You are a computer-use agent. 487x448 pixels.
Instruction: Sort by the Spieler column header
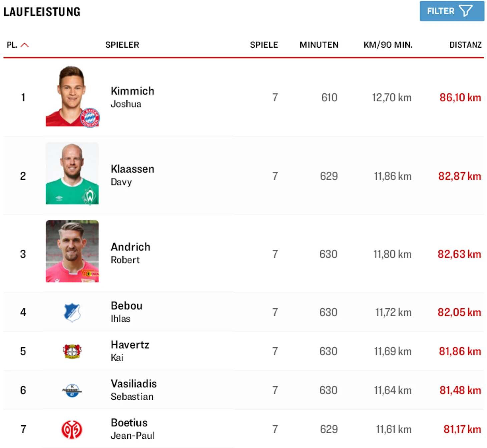point(122,45)
